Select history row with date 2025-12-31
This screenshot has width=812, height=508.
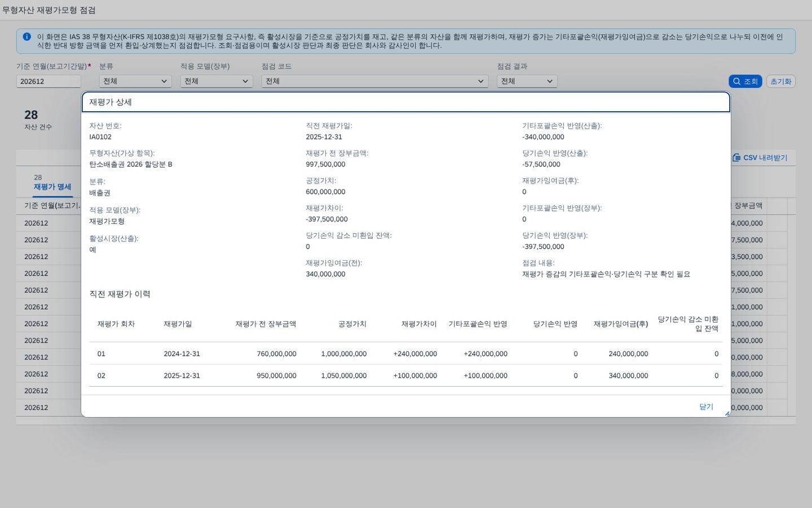click(x=405, y=375)
